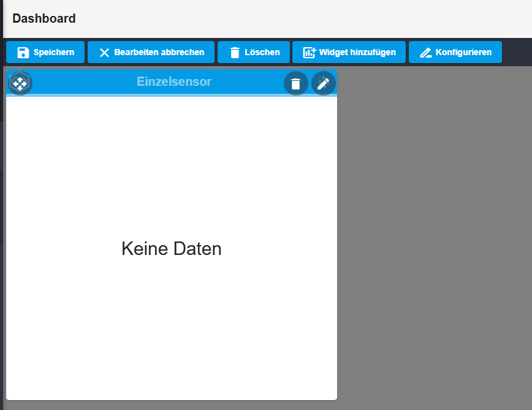
Task: Click the Keine Daten text
Action: [172, 249]
